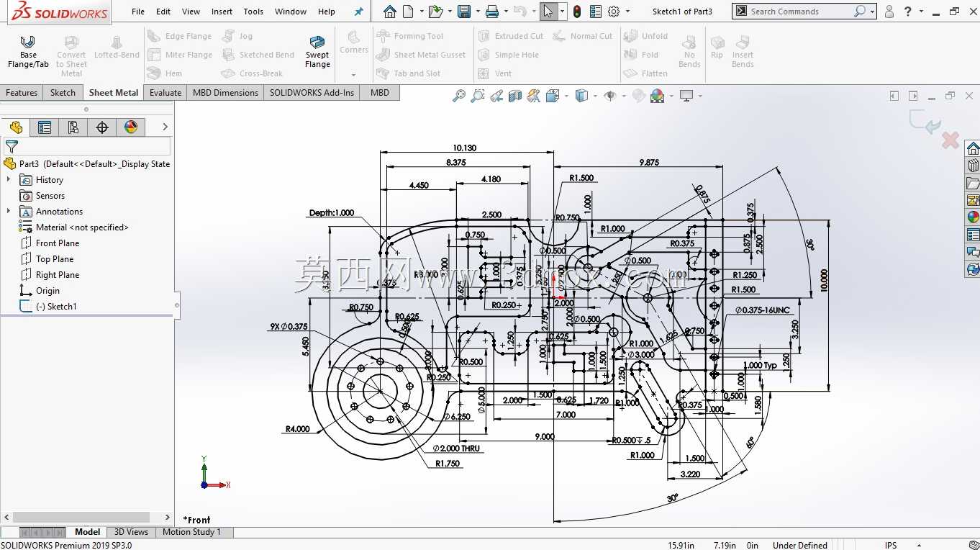Switch to the Evaluate tab
Viewport: 980px width, 550px height.
[x=165, y=93]
